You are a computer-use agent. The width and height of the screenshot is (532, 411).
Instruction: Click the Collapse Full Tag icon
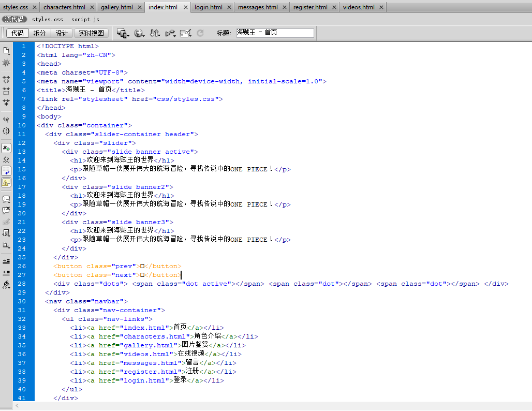pos(6,80)
